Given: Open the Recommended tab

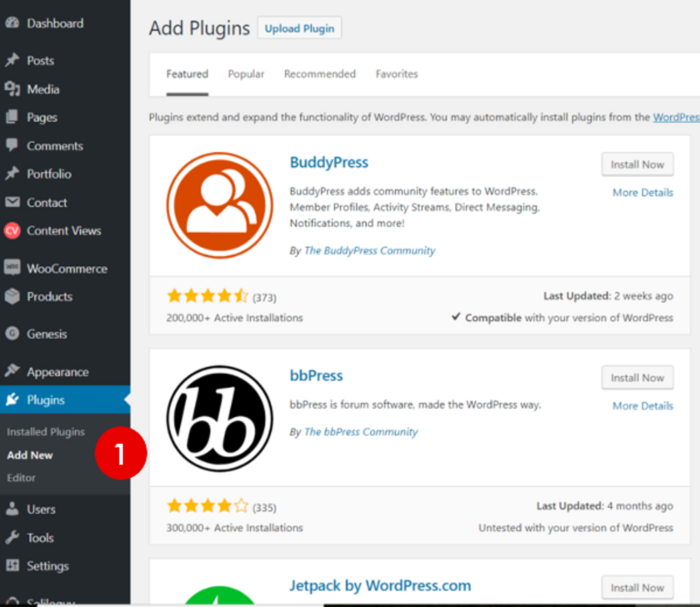Looking at the screenshot, I should pos(320,74).
